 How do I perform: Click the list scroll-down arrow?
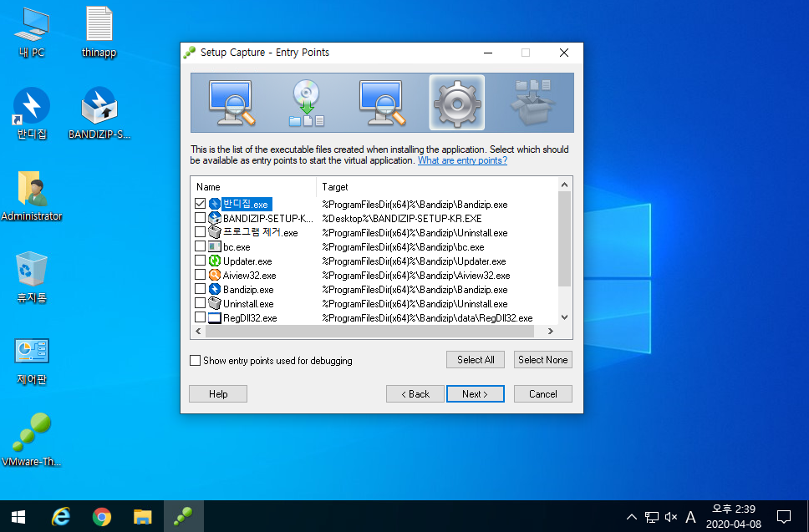tap(564, 317)
